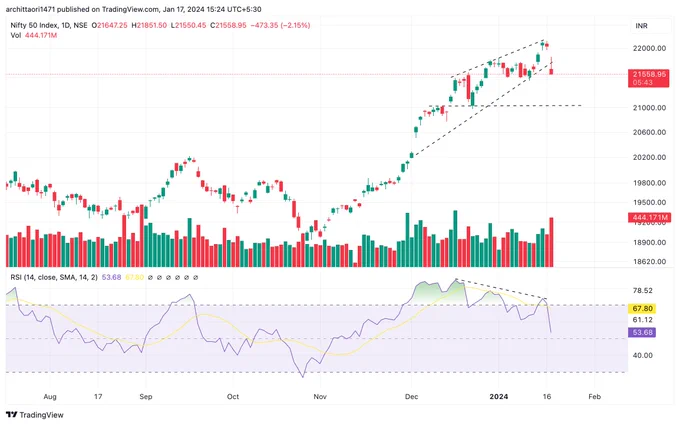Click the 16 label on time axis
The height and width of the screenshot is (425, 680).
click(x=547, y=396)
